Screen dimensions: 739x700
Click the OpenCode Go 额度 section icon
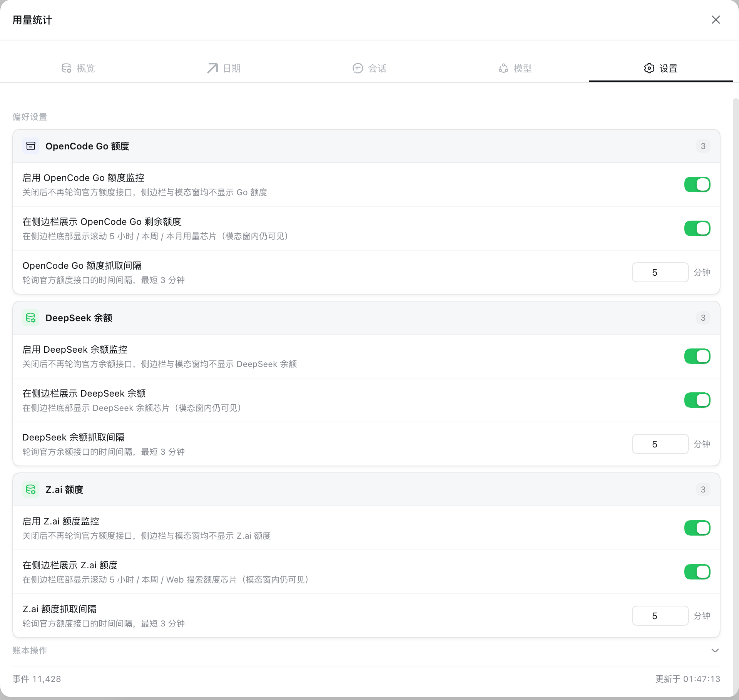coord(31,146)
